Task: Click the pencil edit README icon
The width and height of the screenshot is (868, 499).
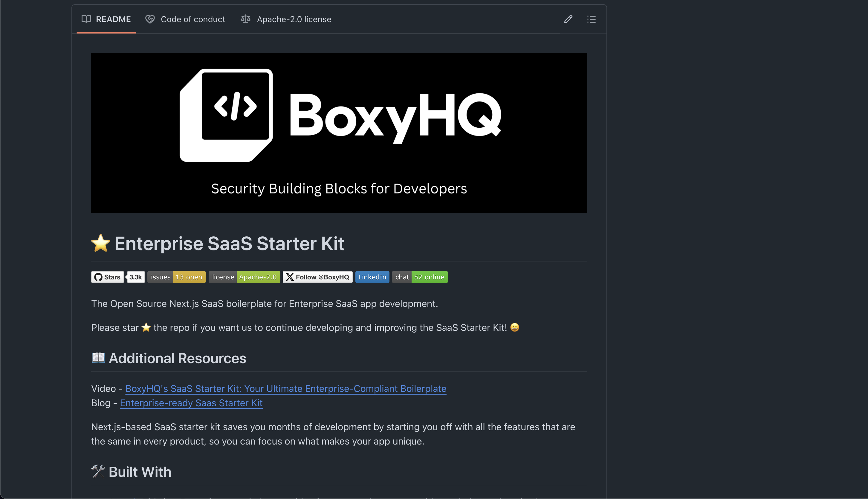Action: point(568,19)
